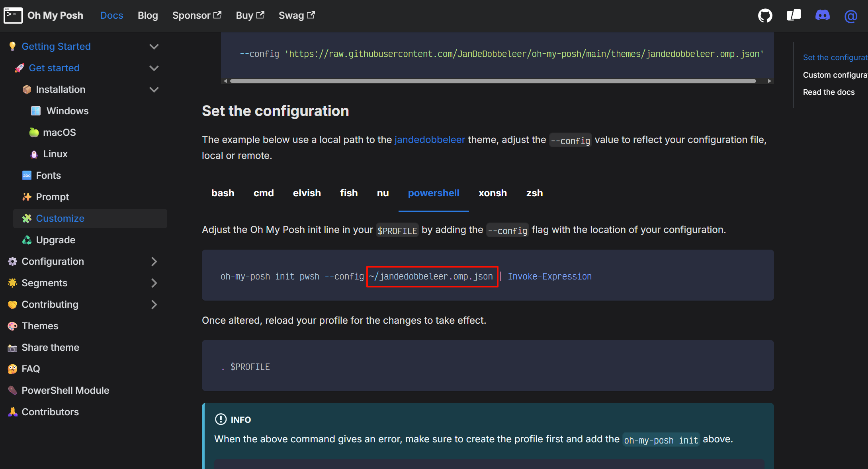The width and height of the screenshot is (868, 469).
Task: Click the handshake icon beside Contributing
Action: (x=12, y=305)
